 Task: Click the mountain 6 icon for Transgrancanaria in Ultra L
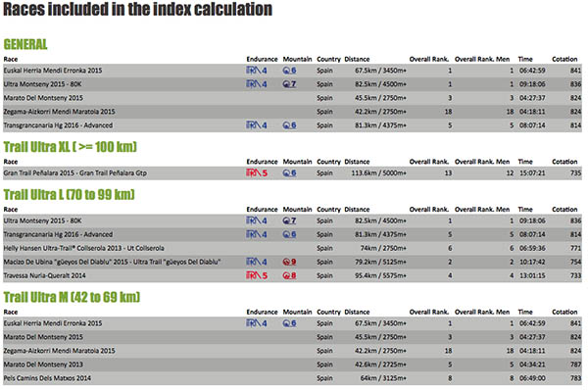pos(289,234)
